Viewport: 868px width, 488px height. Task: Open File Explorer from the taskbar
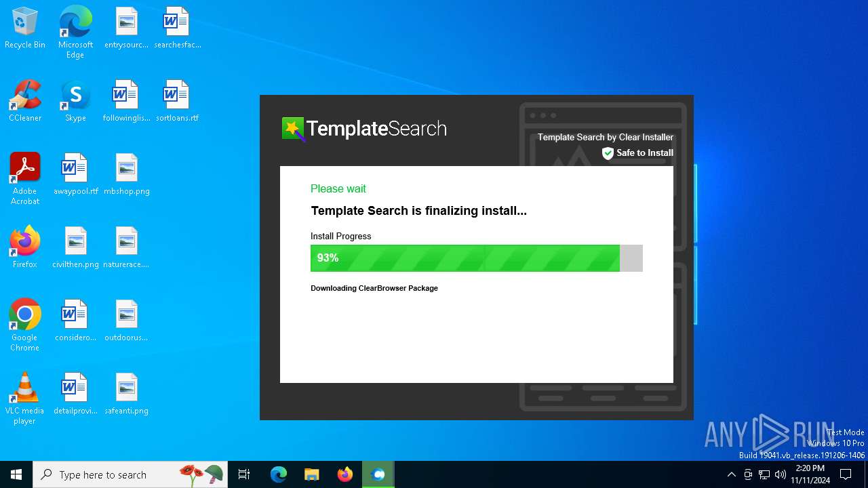pos(312,474)
